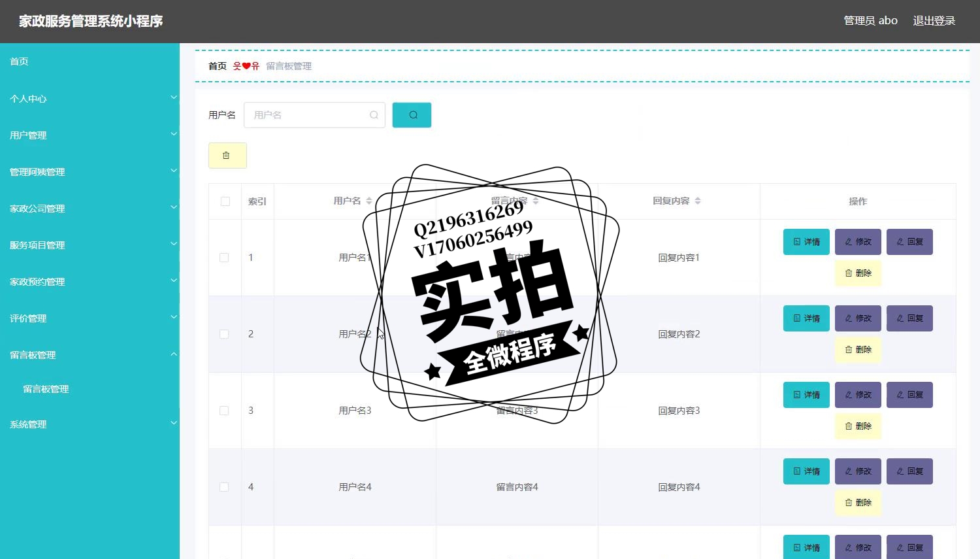Check the checkbox for row 3
This screenshot has height=559, width=980.
(x=224, y=411)
